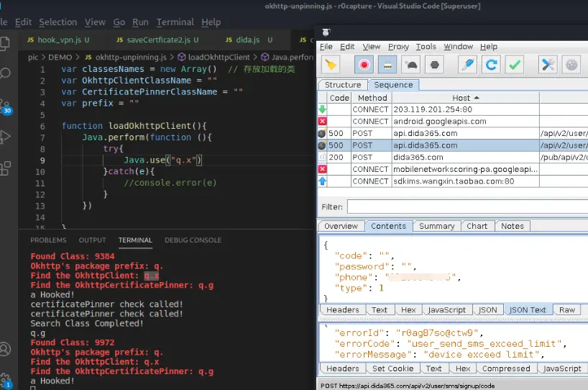Open the Raw response view tab
This screenshot has height=390, width=588.
click(567, 310)
